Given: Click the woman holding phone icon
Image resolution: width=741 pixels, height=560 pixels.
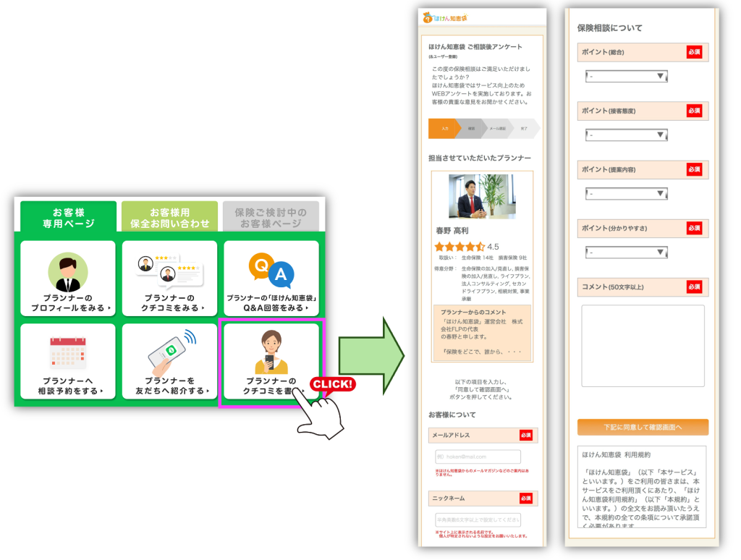Looking at the screenshot, I should pos(271,352).
